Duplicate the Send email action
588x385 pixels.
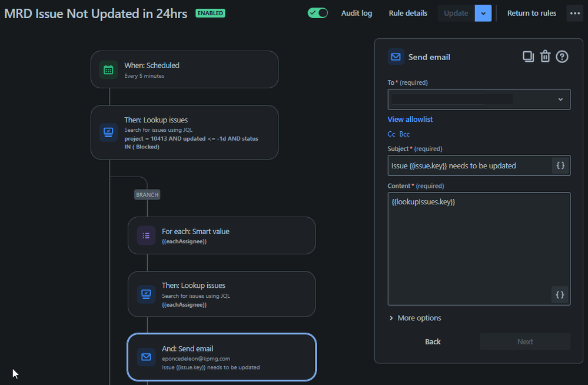click(529, 56)
